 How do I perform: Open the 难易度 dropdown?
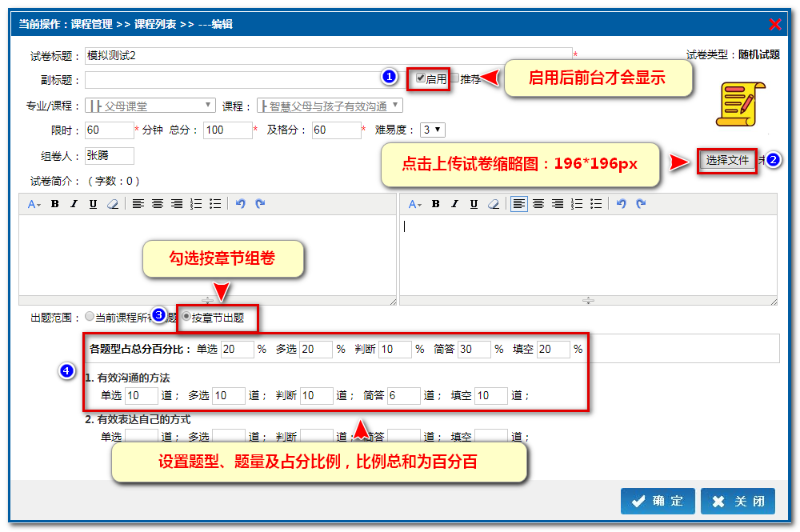(433, 130)
